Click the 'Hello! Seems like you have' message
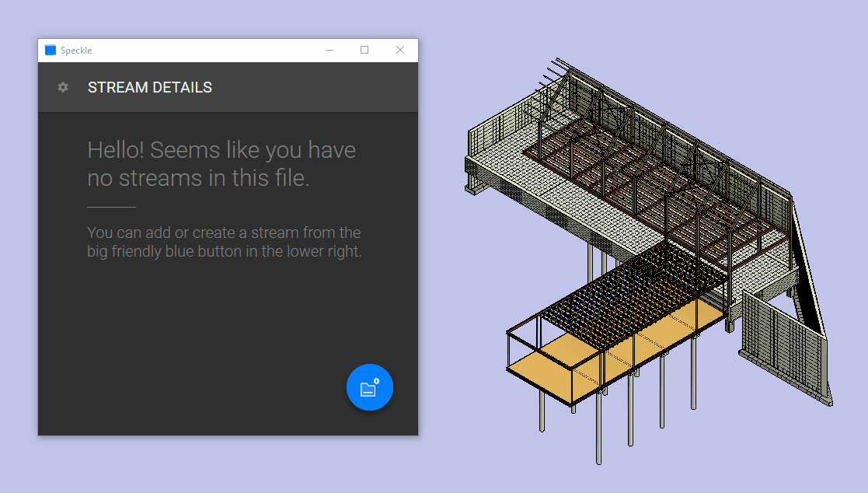Screen dimensions: 868x493 coord(221,164)
